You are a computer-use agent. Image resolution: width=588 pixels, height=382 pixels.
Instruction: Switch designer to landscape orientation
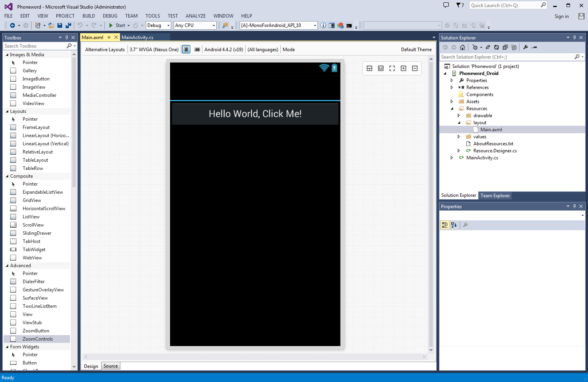pyautogui.click(x=197, y=50)
